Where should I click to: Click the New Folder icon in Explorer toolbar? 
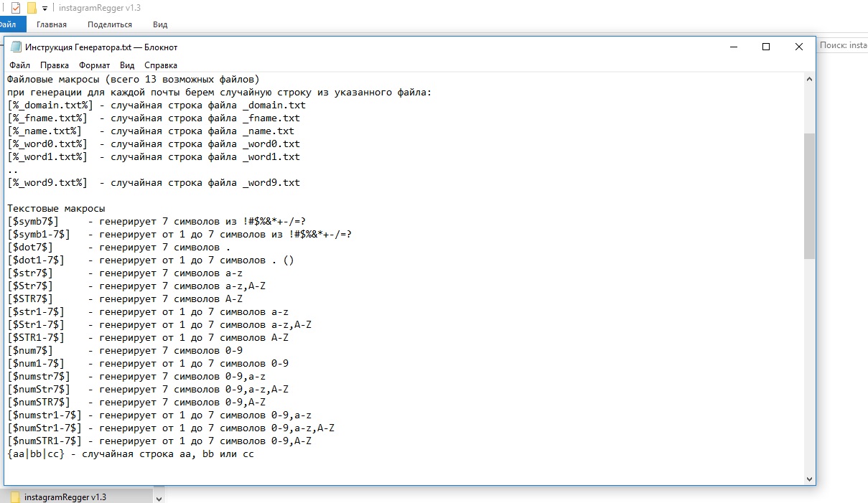click(31, 8)
